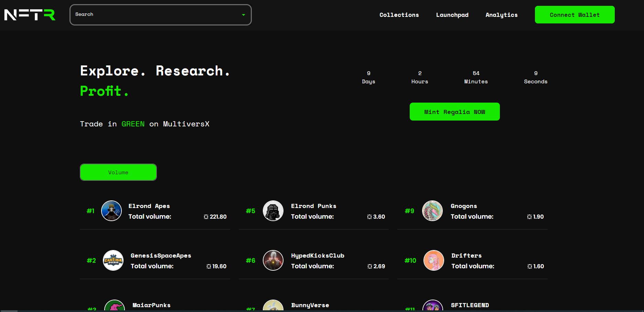
Task: Click the EGLD icon beside 221.80
Action: 206,217
